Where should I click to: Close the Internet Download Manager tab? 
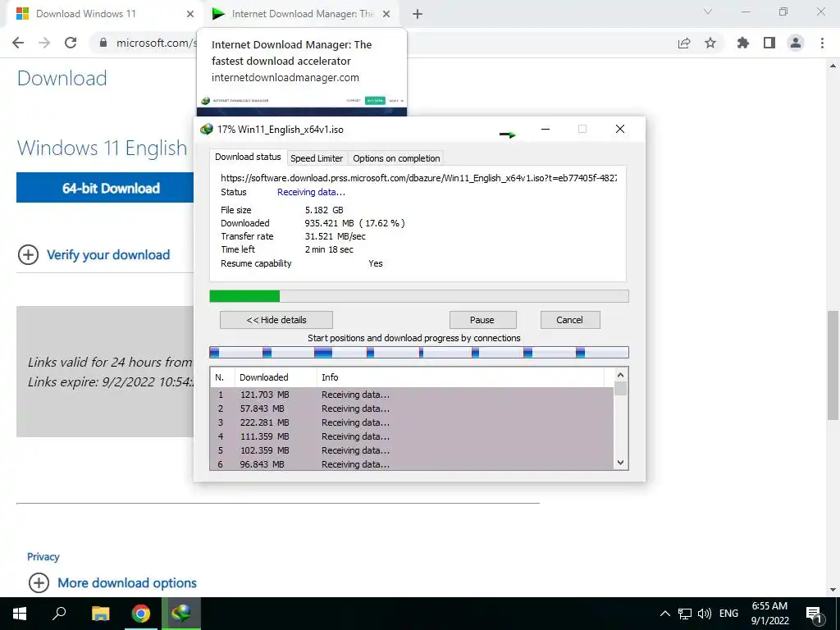386,14
